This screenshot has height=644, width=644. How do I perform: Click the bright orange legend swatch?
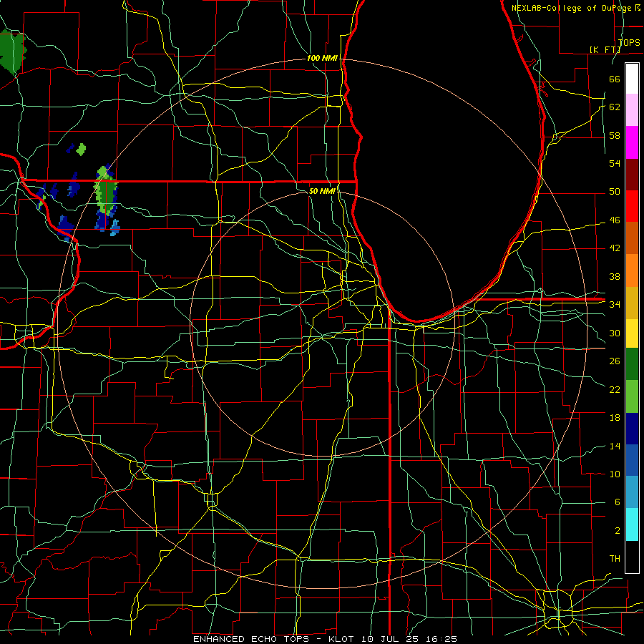[x=632, y=270]
